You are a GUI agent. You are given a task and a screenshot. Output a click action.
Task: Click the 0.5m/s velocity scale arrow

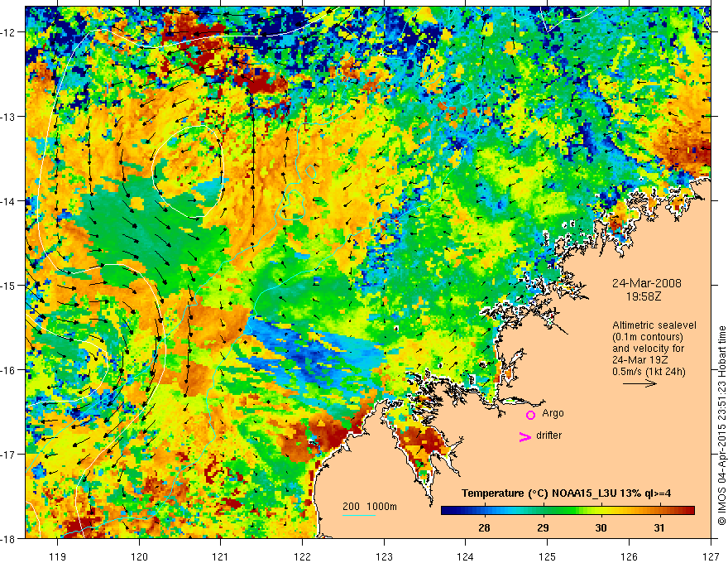click(x=639, y=383)
